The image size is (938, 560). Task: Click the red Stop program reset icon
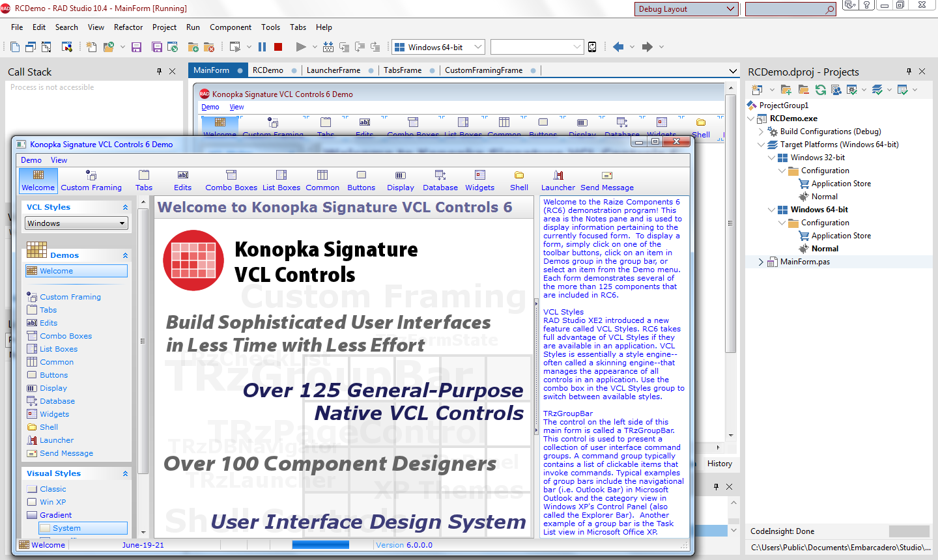(278, 47)
